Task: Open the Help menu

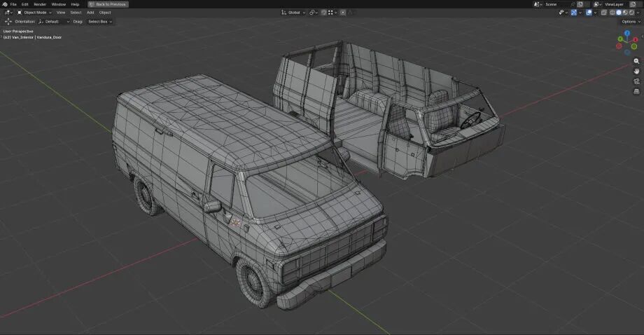Action: [x=75, y=4]
